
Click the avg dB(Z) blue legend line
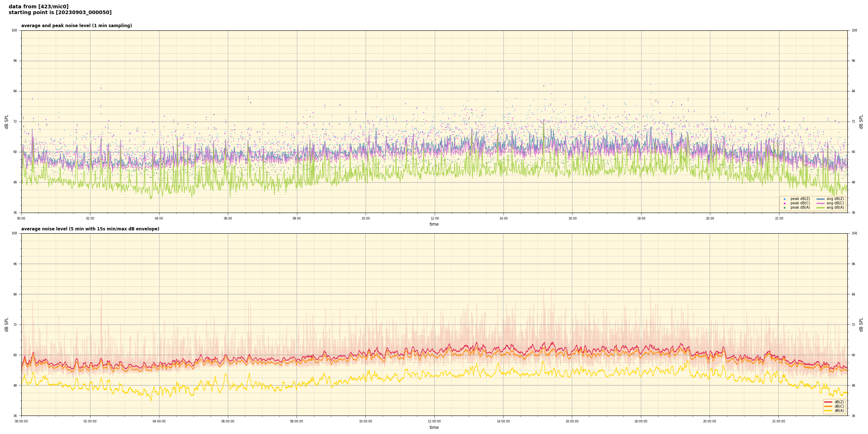click(x=820, y=199)
